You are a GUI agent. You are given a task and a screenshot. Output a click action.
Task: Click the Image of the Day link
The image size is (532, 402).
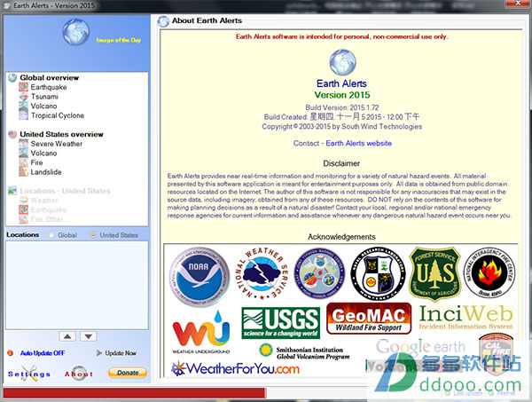click(x=119, y=40)
